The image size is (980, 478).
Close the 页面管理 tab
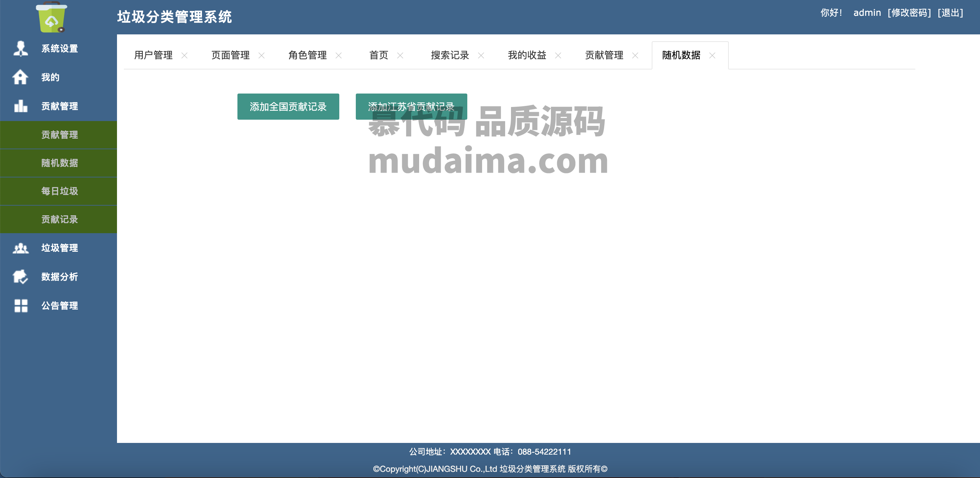262,55
